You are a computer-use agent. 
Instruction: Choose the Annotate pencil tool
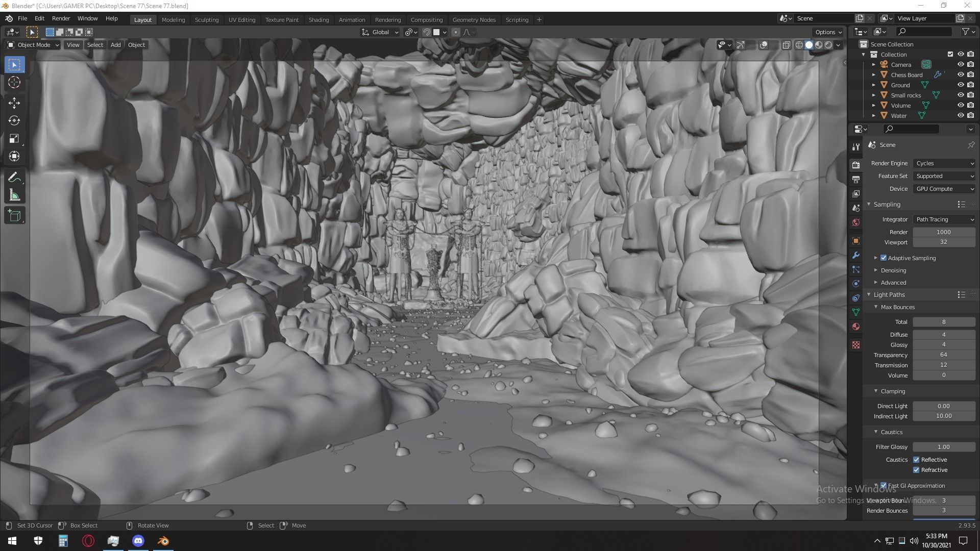click(x=14, y=177)
